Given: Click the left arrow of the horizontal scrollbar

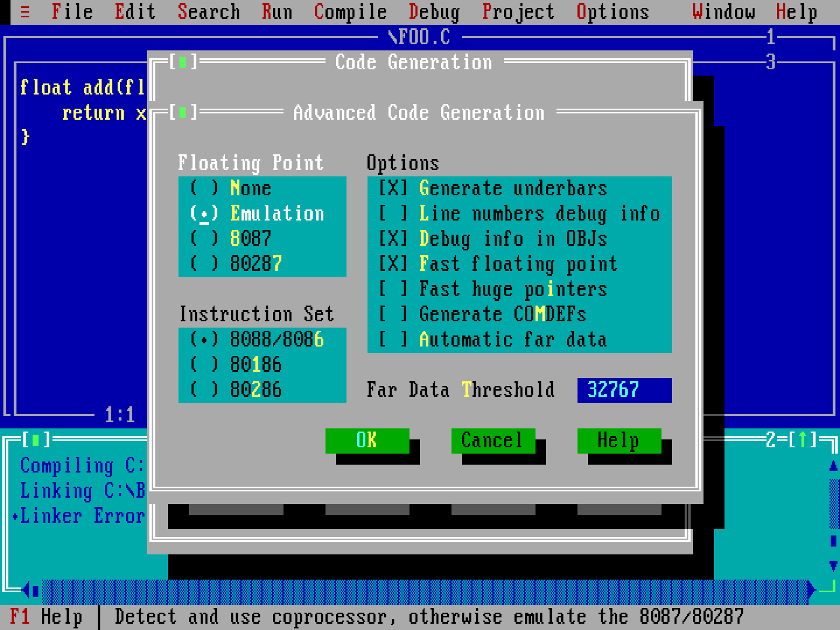Looking at the screenshot, I should tap(27, 589).
